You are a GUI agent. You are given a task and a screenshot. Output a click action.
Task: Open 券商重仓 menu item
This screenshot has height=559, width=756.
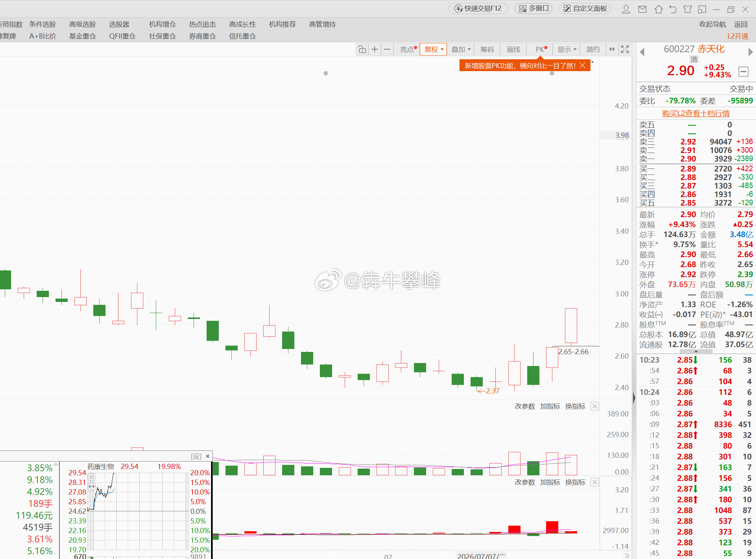203,36
